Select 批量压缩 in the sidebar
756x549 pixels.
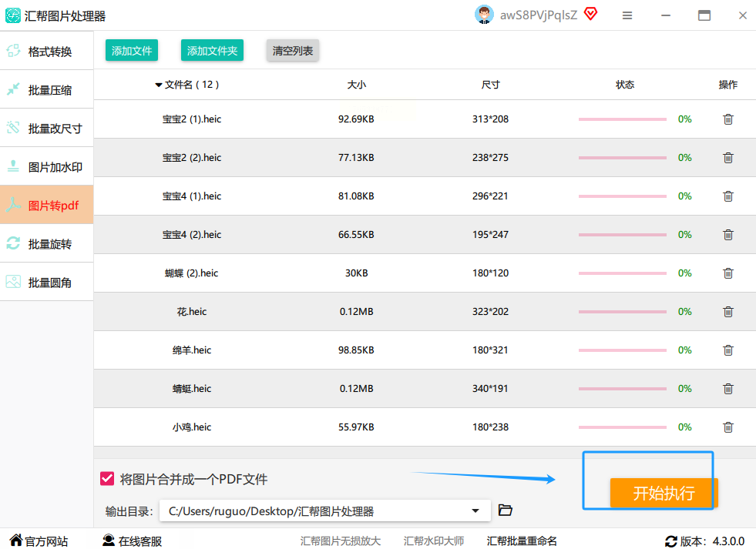click(x=47, y=90)
